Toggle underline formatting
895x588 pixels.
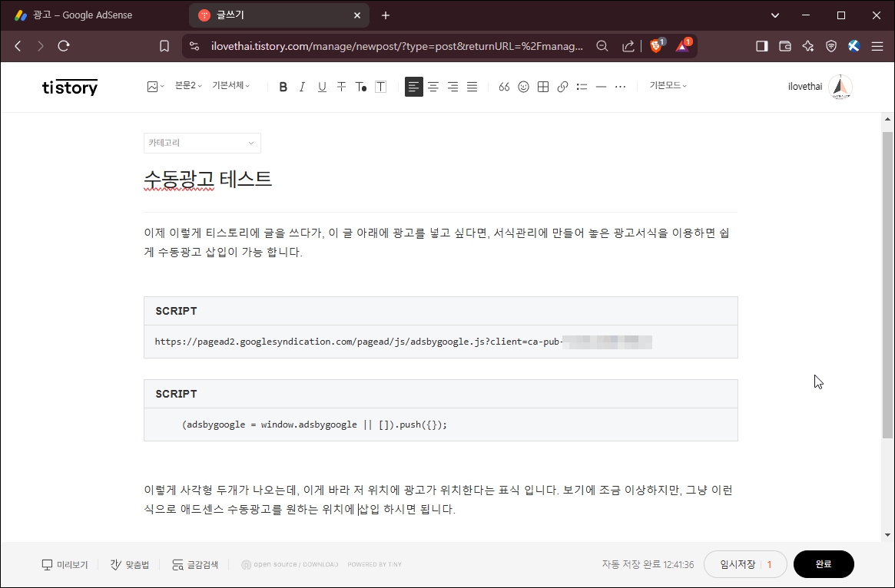tap(322, 86)
